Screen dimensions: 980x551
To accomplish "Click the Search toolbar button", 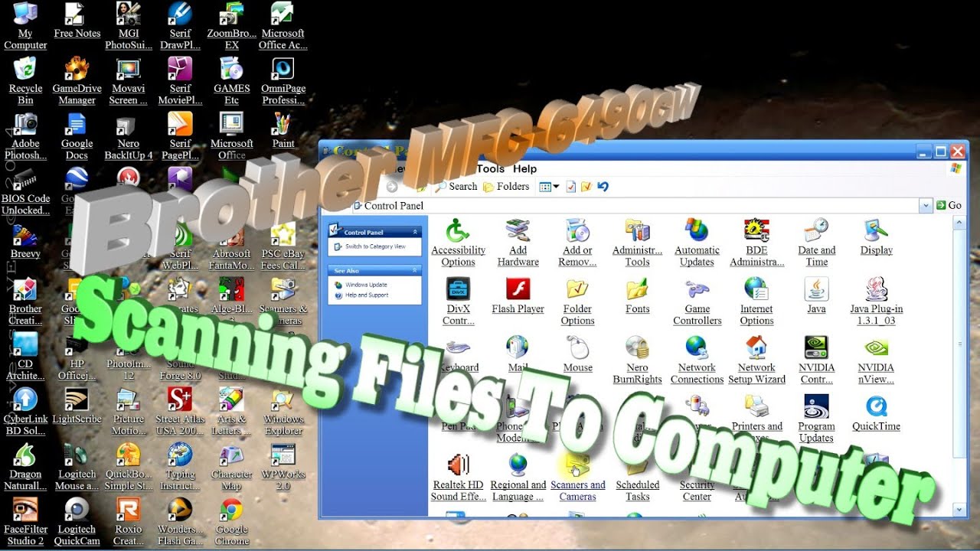I will [x=456, y=187].
